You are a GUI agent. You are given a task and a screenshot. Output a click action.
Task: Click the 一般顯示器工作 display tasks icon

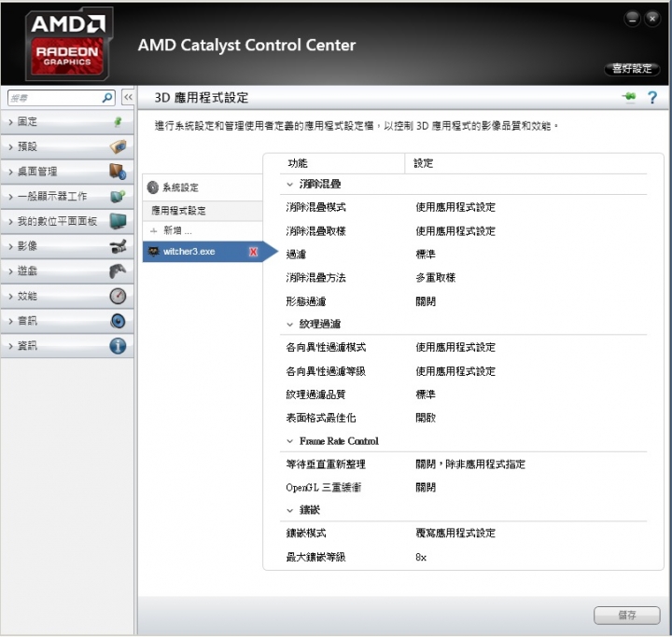tap(118, 196)
